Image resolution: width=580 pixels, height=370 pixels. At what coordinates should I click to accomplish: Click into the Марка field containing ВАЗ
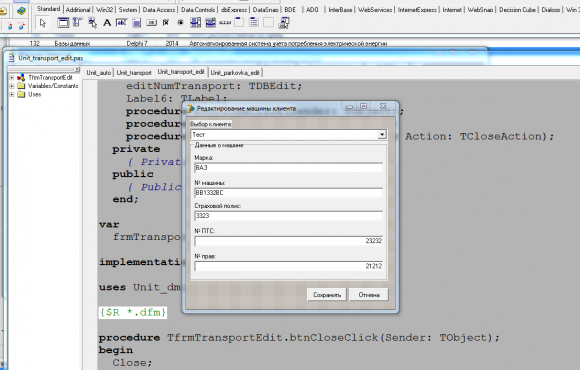click(289, 168)
